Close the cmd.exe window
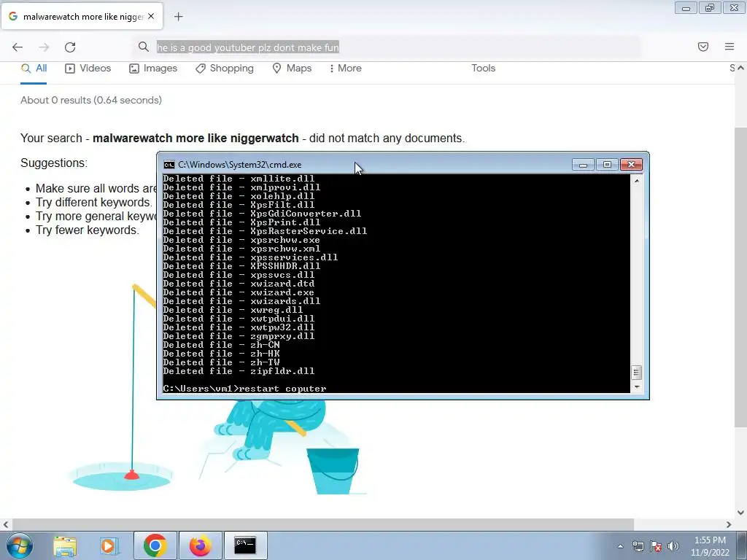This screenshot has width=747, height=560. tap(631, 164)
